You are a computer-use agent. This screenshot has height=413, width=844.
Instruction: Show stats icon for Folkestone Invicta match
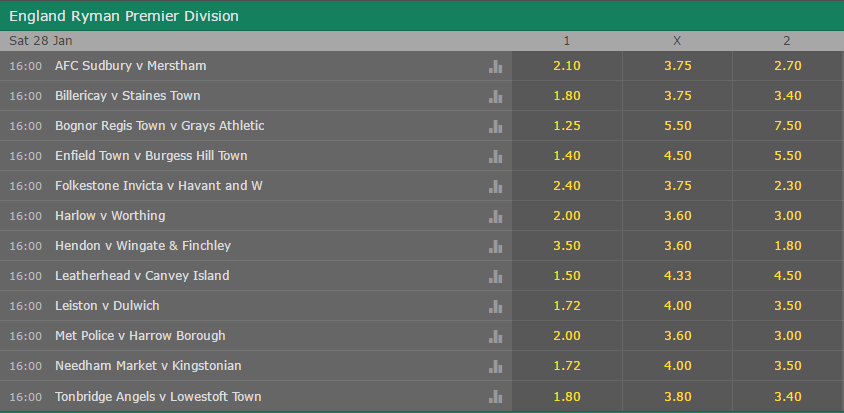[495, 186]
